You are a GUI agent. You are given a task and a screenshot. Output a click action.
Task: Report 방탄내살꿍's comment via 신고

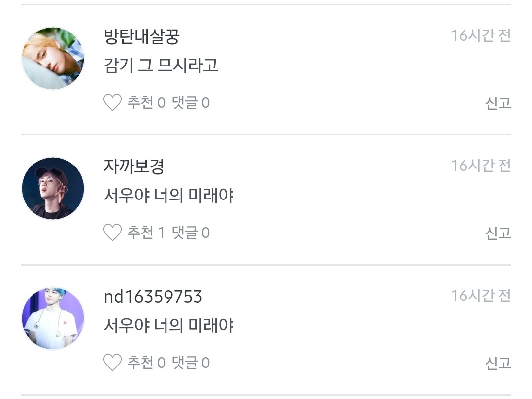point(498,103)
